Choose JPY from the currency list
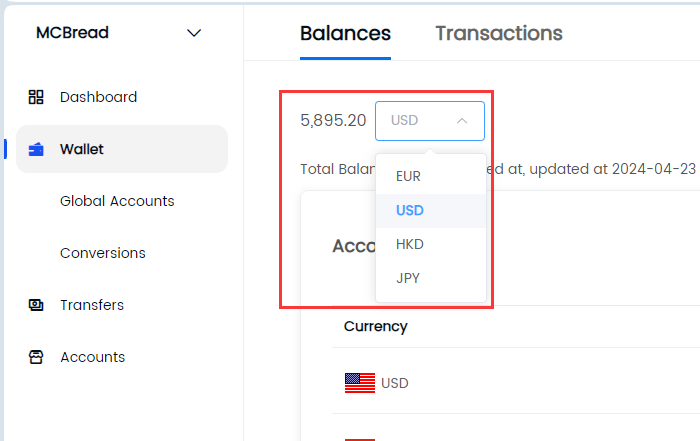This screenshot has height=441, width=700. point(408,278)
